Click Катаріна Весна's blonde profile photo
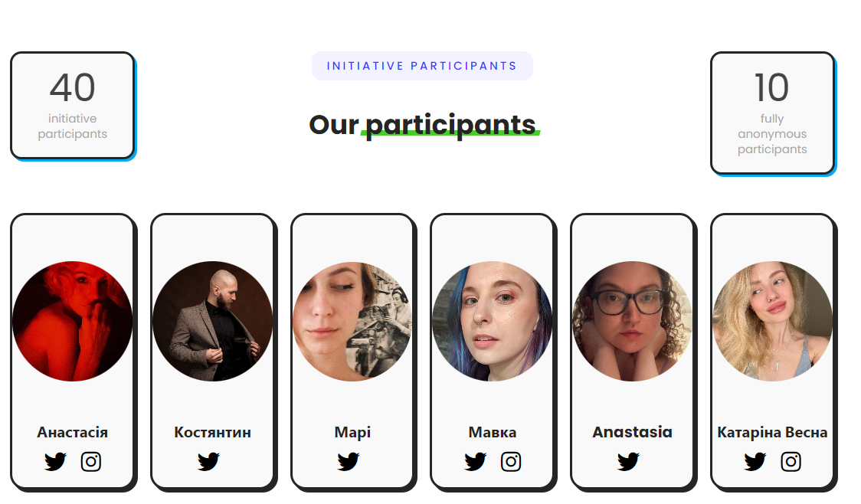This screenshot has height=504, width=861. [x=773, y=321]
